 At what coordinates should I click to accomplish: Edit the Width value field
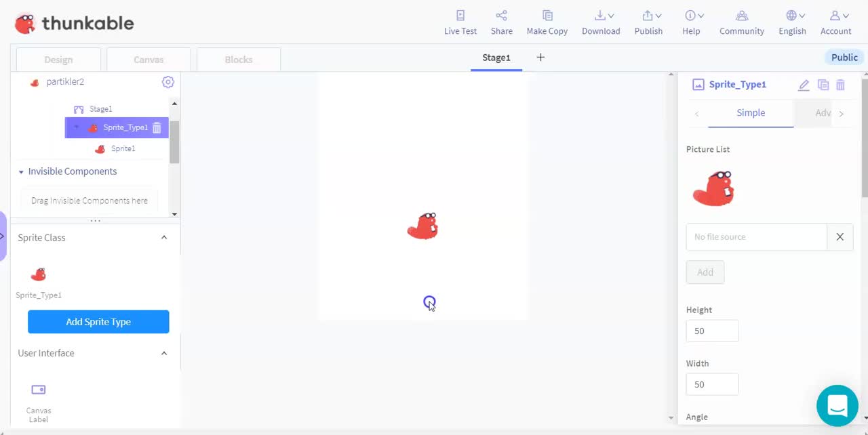coord(712,384)
